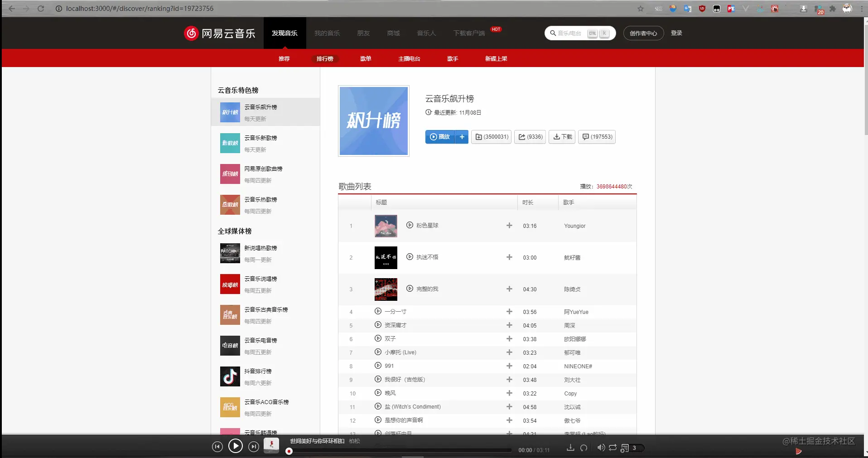868x458 pixels.
Task: Click the play icon next to 991
Action: point(378,366)
